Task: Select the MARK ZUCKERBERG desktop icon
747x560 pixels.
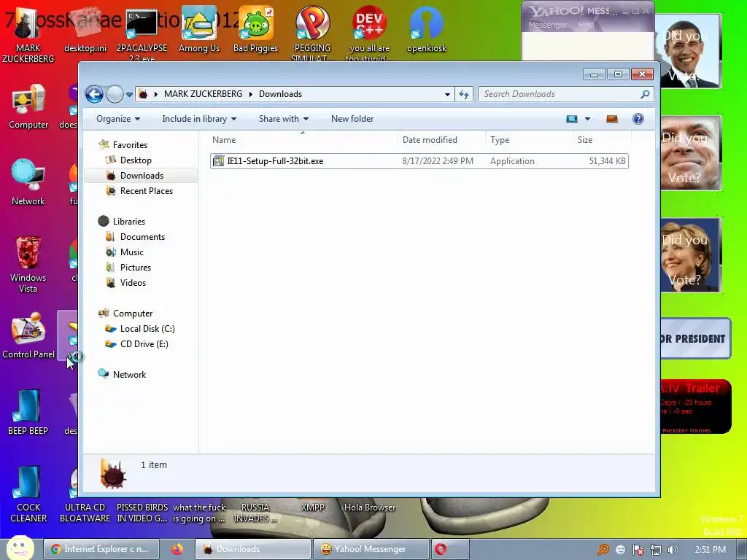Action: 28,35
